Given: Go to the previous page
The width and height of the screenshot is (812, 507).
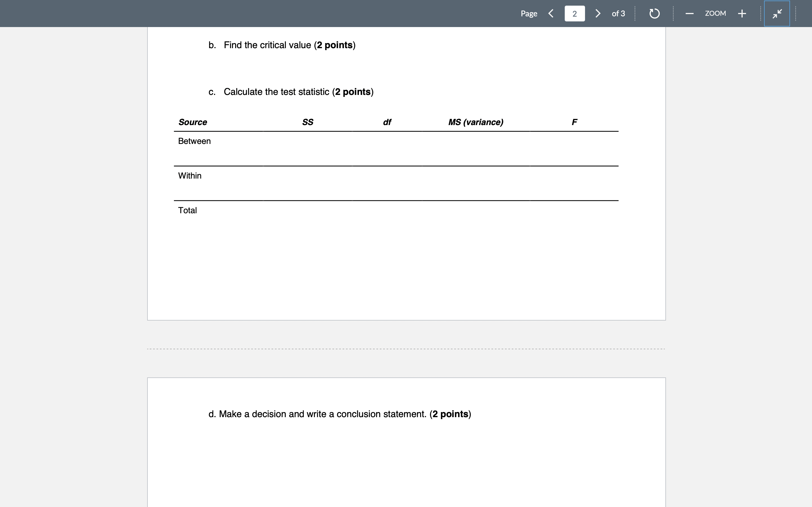Looking at the screenshot, I should tap(551, 14).
